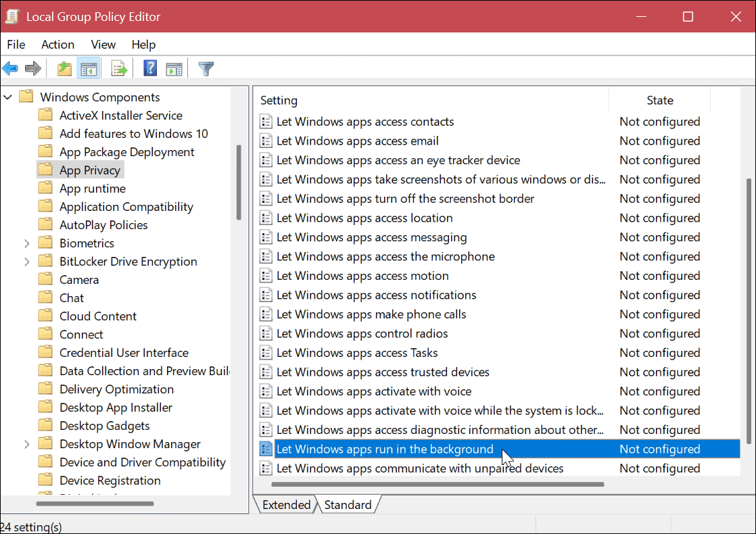Open the Help menu
Screen dimensions: 756x534
coord(143,45)
